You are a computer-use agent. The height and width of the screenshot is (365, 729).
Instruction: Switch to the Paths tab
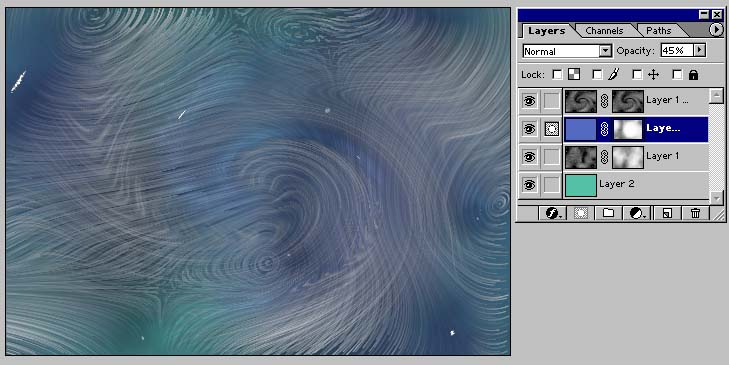[659, 31]
